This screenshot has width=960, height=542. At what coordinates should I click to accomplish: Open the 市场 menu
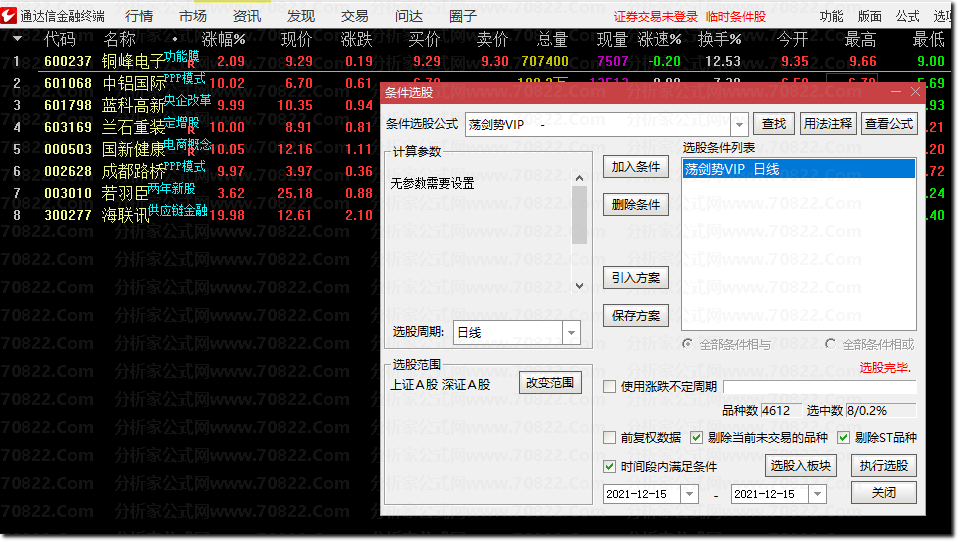(193, 16)
